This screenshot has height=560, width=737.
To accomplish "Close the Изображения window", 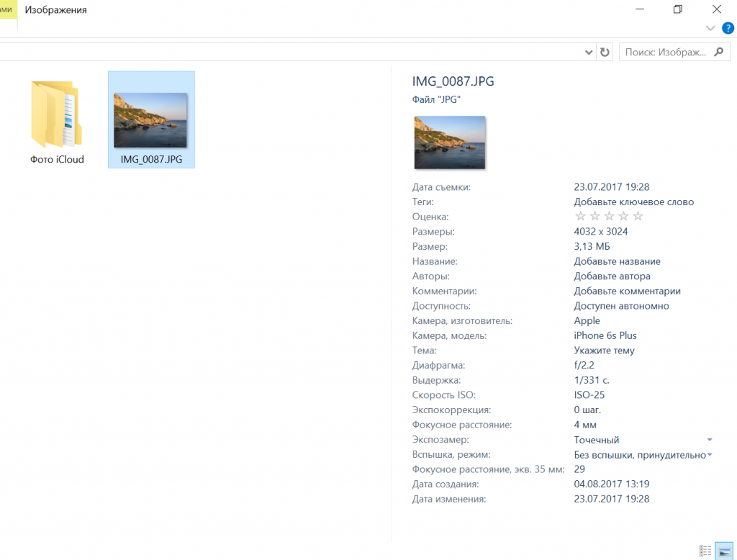I will pos(717,9).
